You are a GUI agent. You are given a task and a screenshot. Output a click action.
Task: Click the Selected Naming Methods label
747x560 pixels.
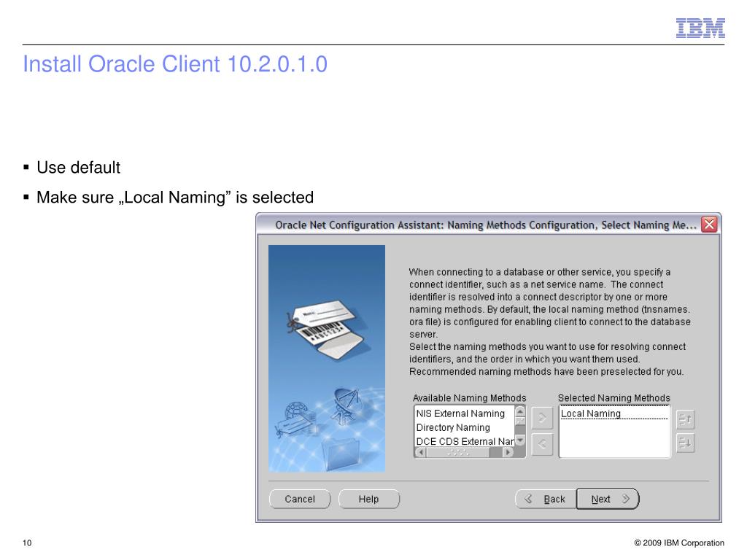point(614,397)
